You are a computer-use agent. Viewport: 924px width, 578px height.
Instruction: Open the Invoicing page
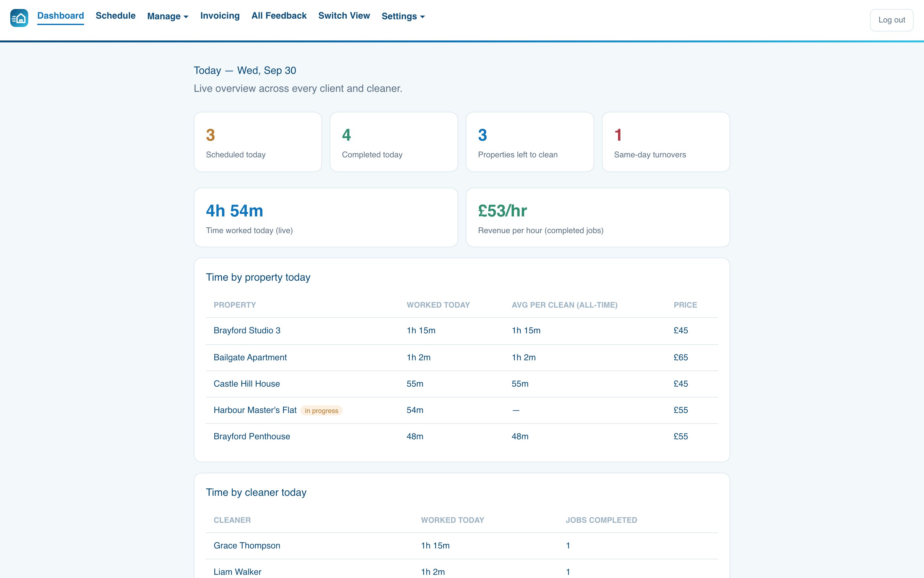coord(220,16)
